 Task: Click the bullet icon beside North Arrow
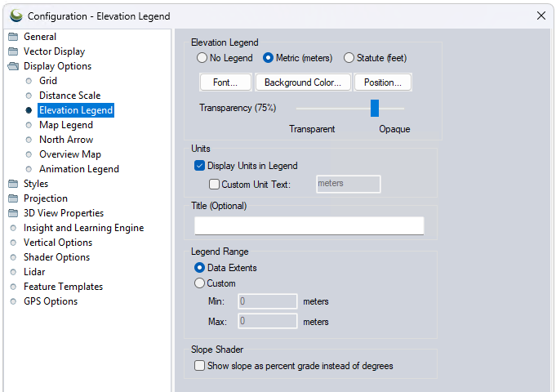tap(29, 140)
